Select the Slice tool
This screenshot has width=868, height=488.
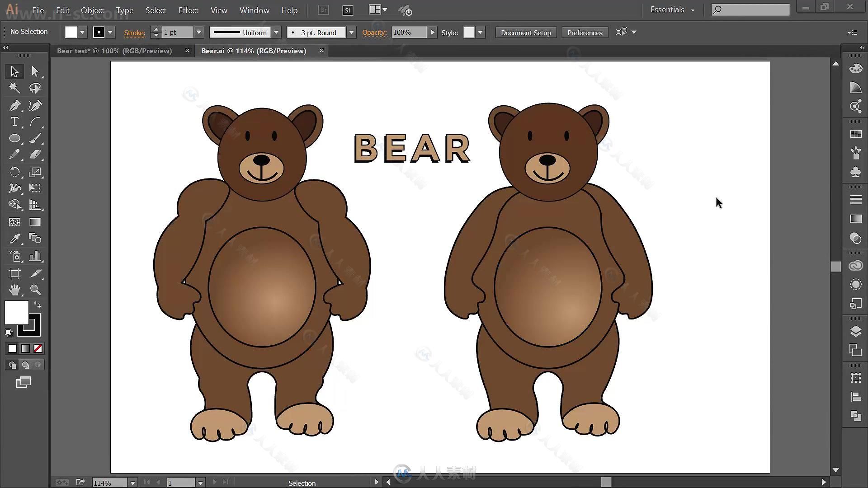coord(35,273)
